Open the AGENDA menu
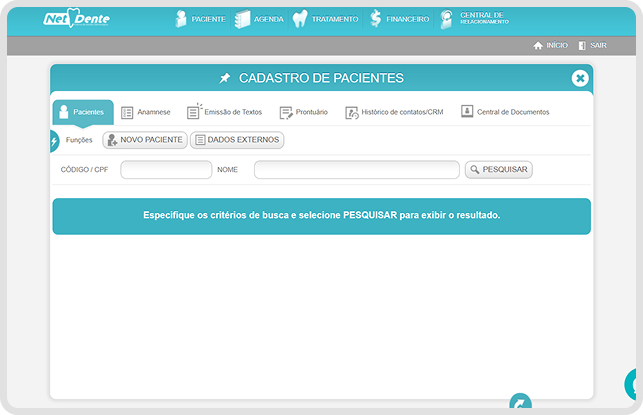The height and width of the screenshot is (415, 643). (x=259, y=19)
